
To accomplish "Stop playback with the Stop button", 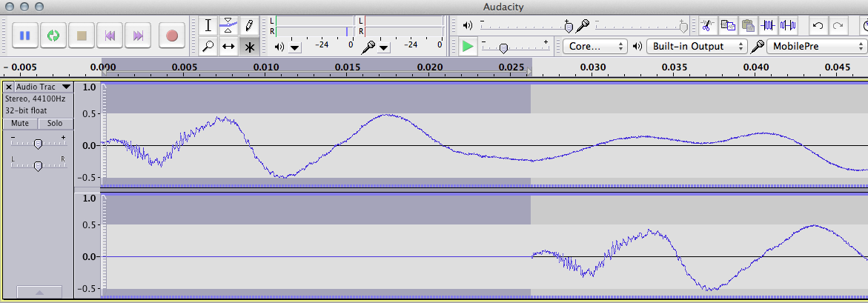I will 82,36.
